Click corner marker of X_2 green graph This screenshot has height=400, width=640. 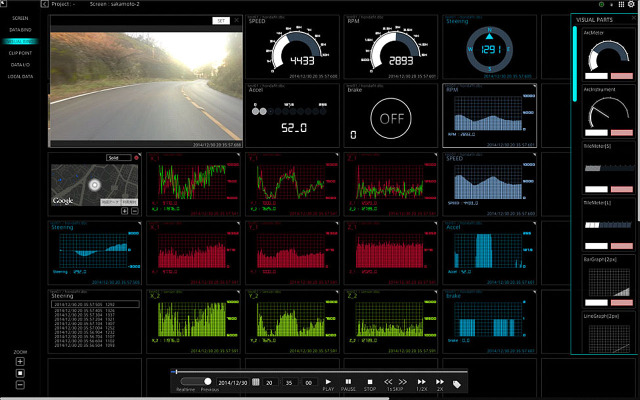click(238, 292)
